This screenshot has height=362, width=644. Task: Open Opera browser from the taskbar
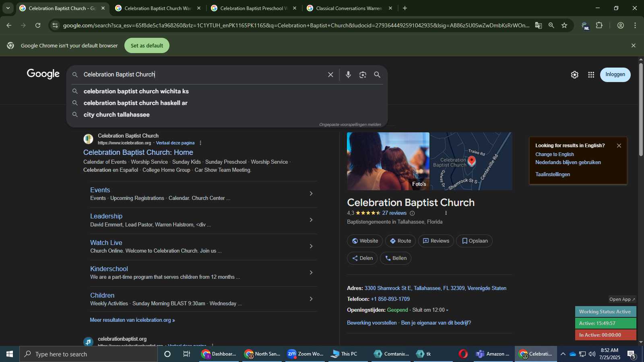coord(463,354)
